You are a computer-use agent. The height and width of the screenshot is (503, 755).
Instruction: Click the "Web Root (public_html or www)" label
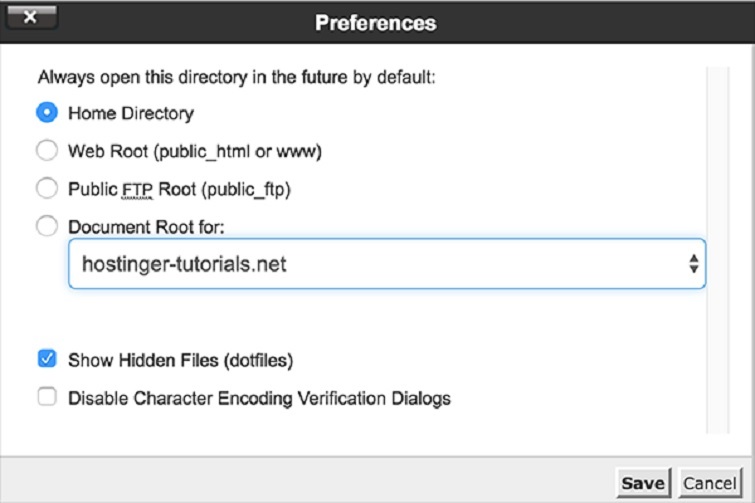click(x=195, y=151)
